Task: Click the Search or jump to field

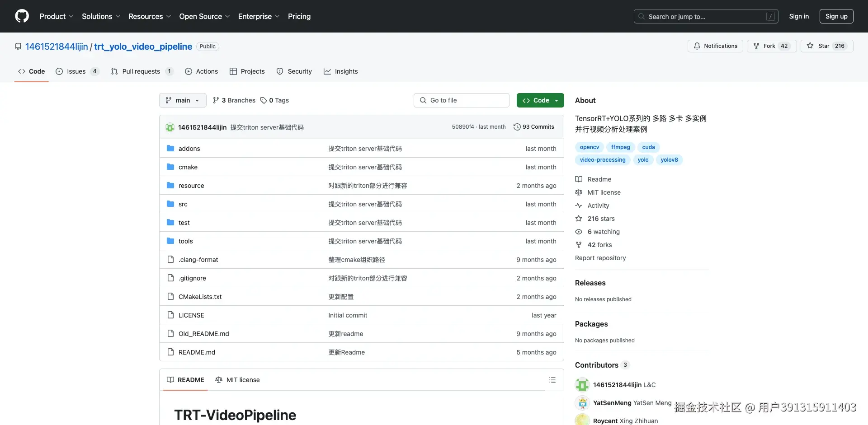Action: click(706, 16)
